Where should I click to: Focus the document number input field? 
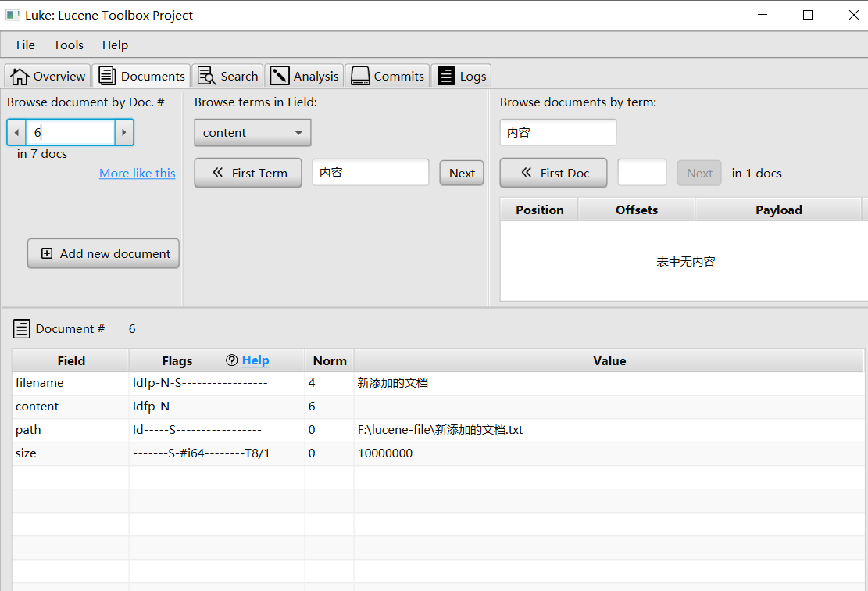(x=70, y=132)
